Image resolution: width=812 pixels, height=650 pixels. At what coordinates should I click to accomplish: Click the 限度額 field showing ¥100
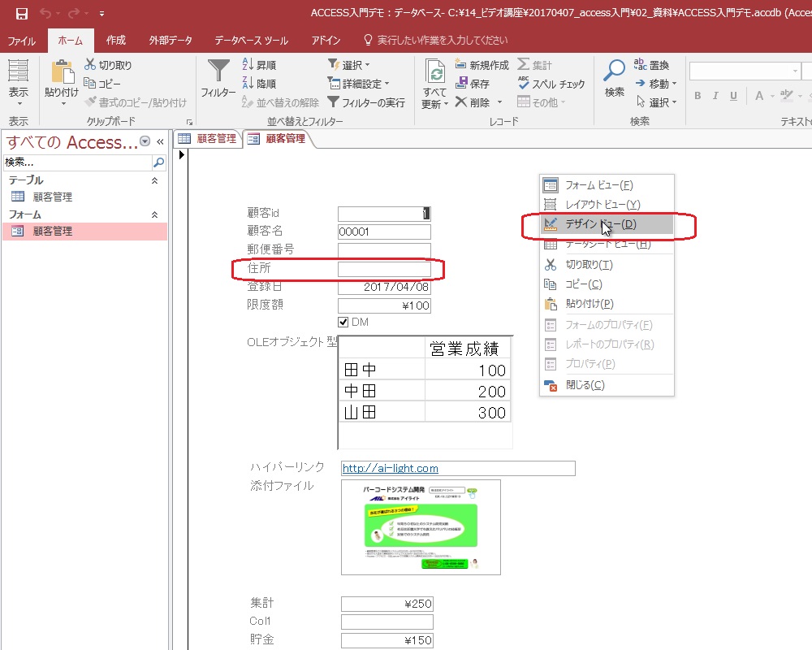384,305
